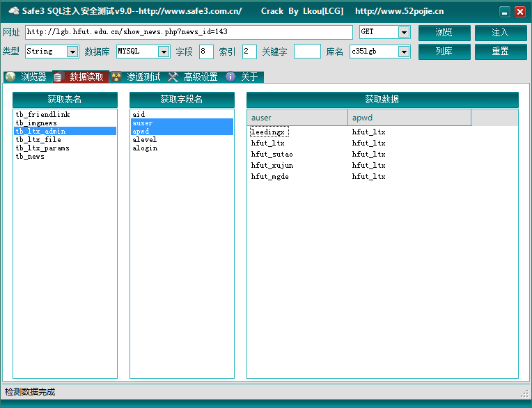Click the globe icon on 浏览器 tab
The width and height of the screenshot is (532, 408).
(10, 77)
